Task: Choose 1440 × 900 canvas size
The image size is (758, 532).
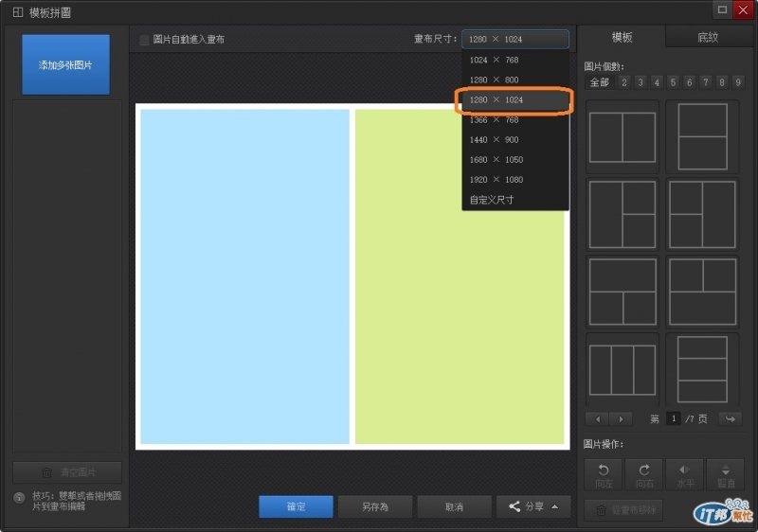Action: (x=515, y=139)
